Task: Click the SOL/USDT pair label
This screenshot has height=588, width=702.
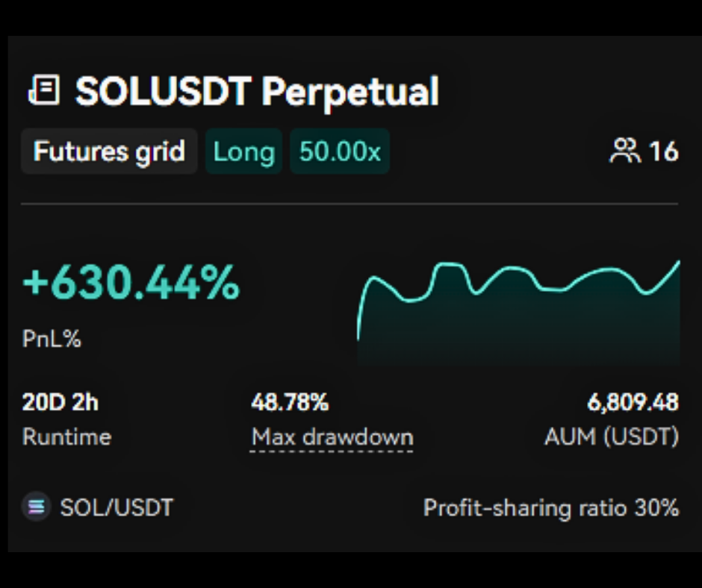Action: click(x=117, y=507)
